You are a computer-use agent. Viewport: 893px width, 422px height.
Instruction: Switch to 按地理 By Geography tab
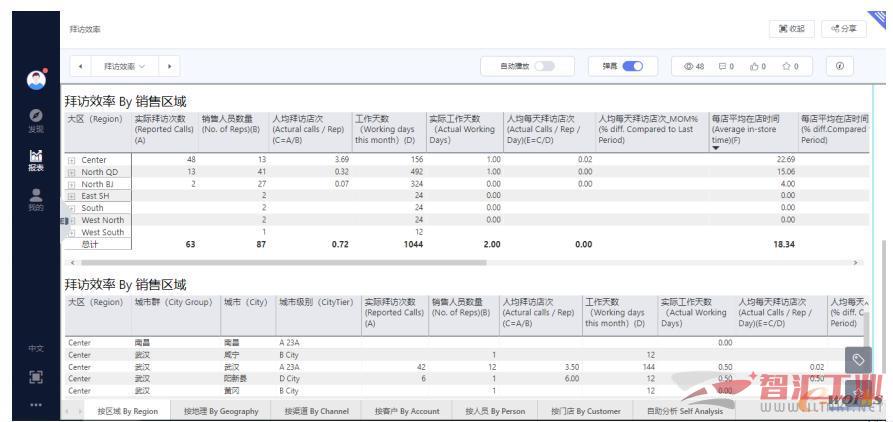coord(221,411)
